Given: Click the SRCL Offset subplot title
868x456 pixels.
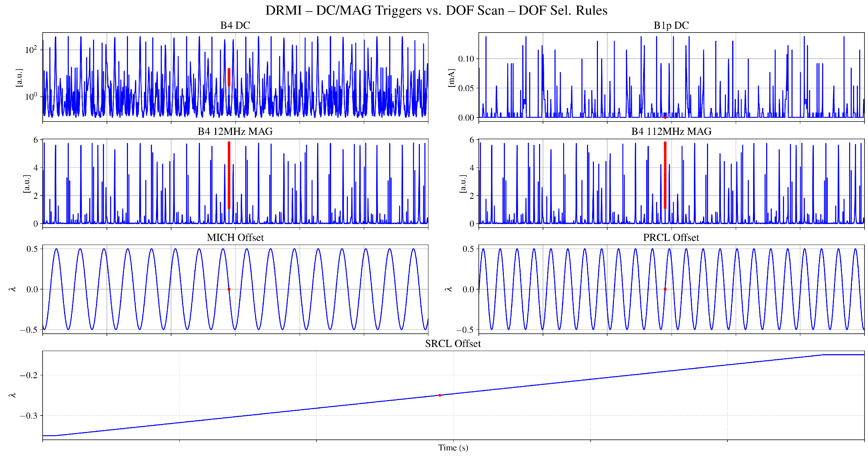Looking at the screenshot, I should coord(453,344).
